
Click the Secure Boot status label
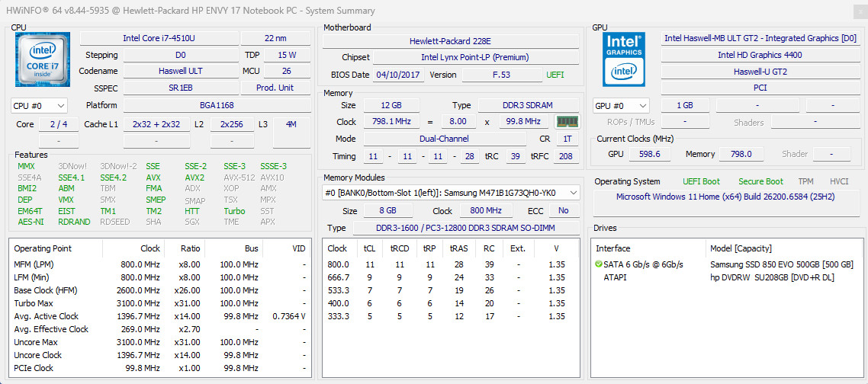click(x=760, y=181)
